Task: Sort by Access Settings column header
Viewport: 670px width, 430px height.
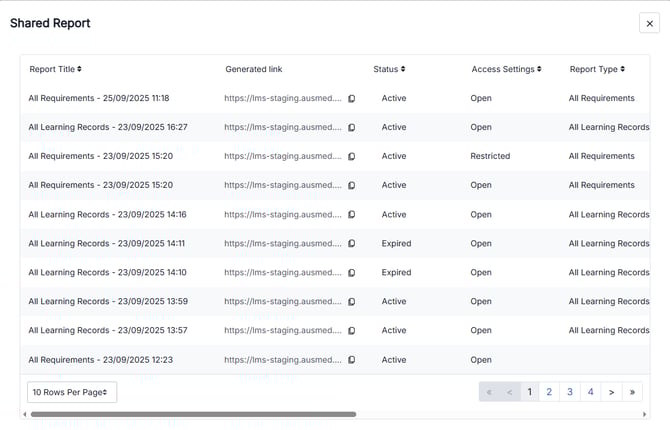Action: [506, 69]
